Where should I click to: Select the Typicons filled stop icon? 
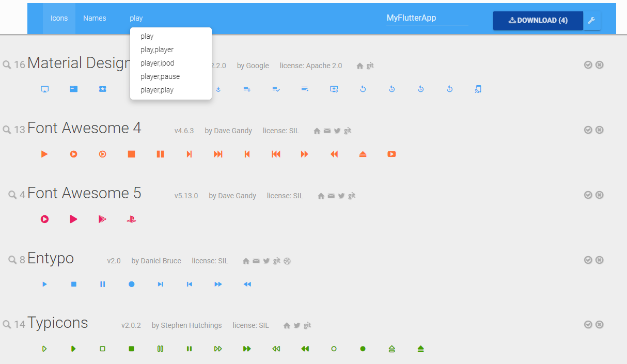click(132, 349)
